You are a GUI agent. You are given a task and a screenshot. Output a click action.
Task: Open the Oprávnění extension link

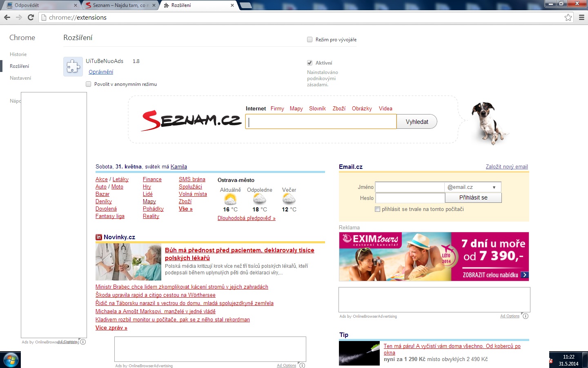(x=101, y=72)
